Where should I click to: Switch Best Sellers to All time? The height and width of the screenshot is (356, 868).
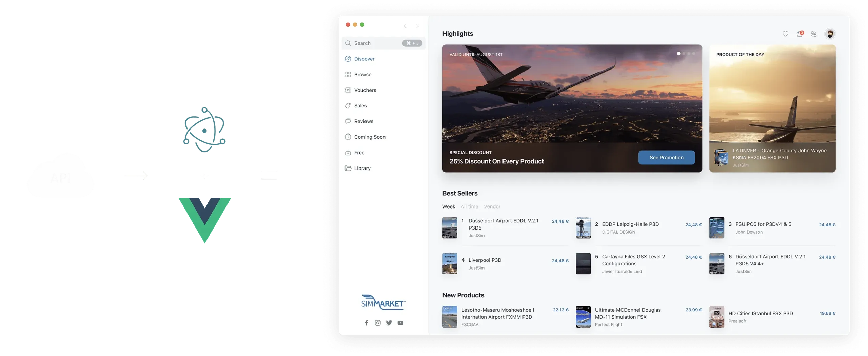point(469,206)
